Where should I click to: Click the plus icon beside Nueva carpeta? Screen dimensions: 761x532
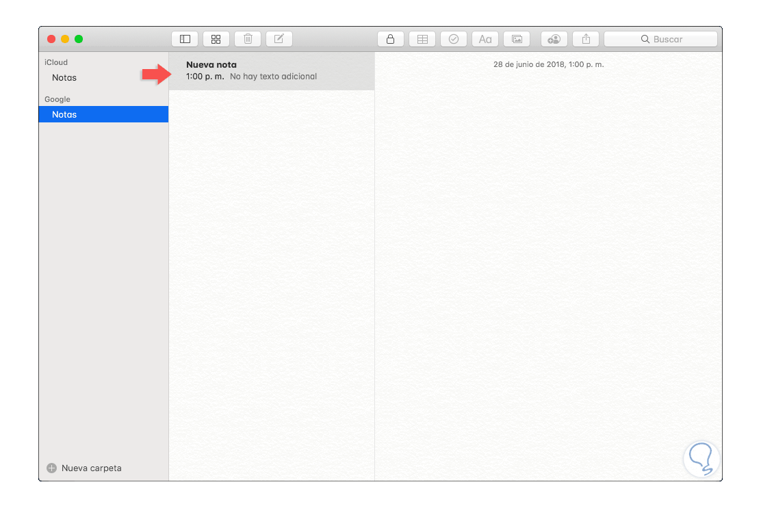(x=51, y=468)
